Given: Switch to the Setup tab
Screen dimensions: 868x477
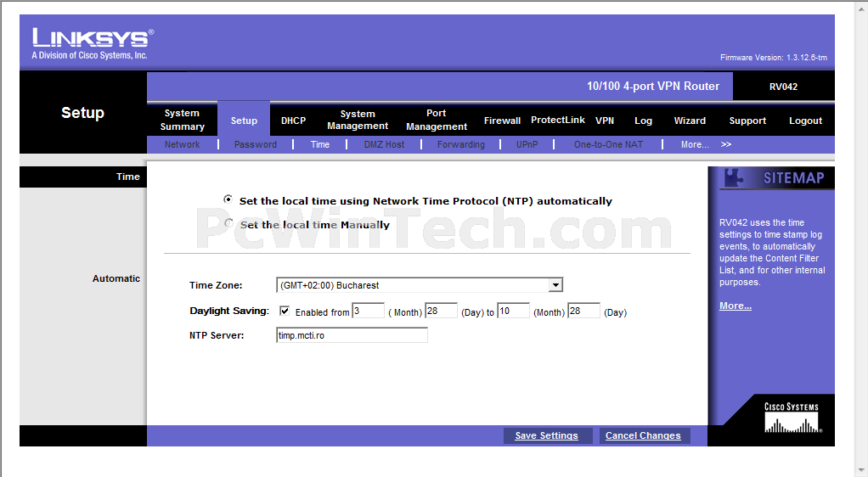Looking at the screenshot, I should 244,121.
